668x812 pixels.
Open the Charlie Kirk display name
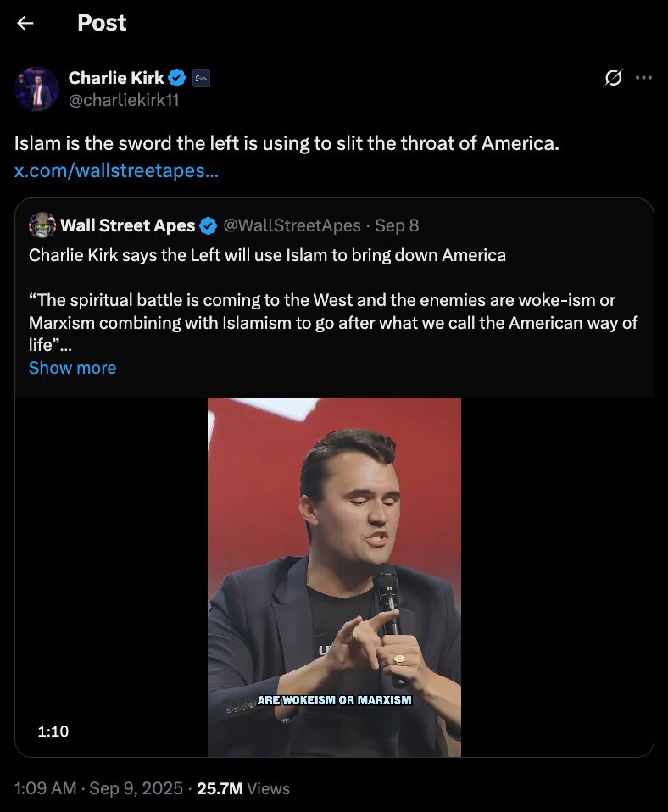[x=116, y=79]
